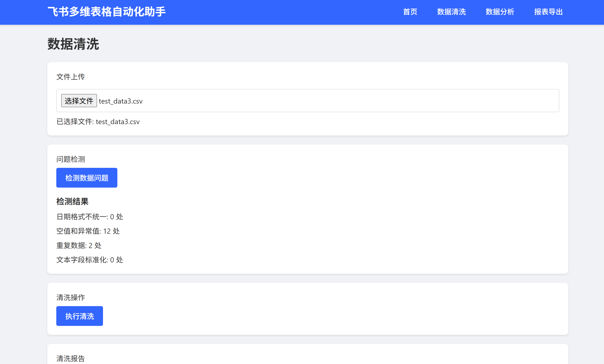Click the 清洗操作 section label
This screenshot has height=364, width=604.
[x=71, y=297]
